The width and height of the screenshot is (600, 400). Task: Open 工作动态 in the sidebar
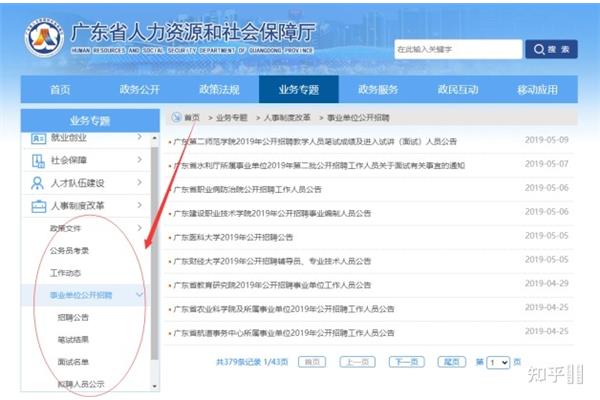(x=65, y=273)
